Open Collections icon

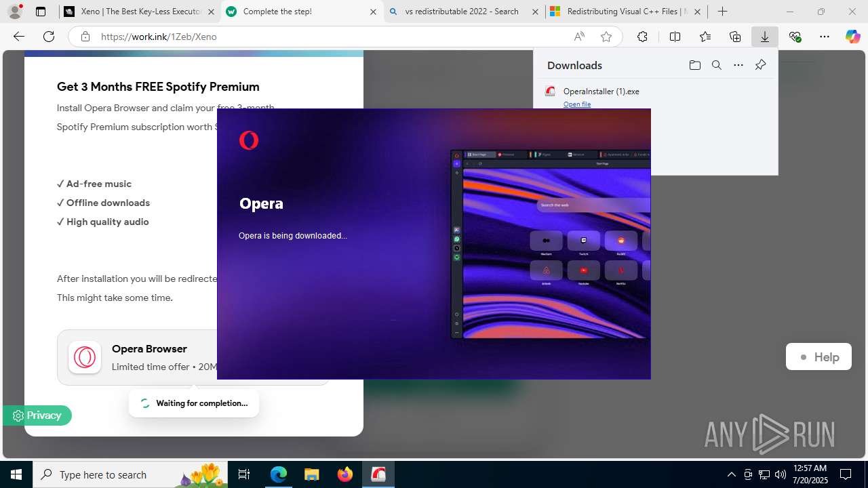click(735, 37)
